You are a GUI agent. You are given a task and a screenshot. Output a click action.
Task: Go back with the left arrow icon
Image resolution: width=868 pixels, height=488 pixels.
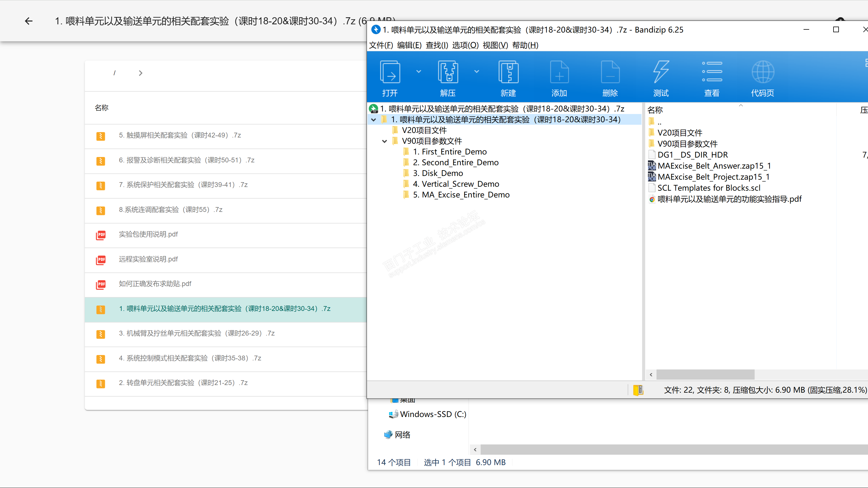(29, 21)
